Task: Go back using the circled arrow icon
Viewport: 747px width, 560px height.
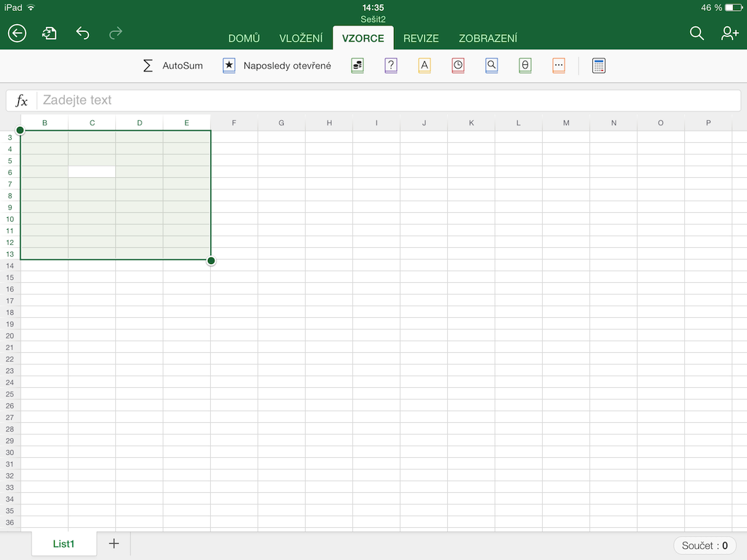Action: coord(17,33)
